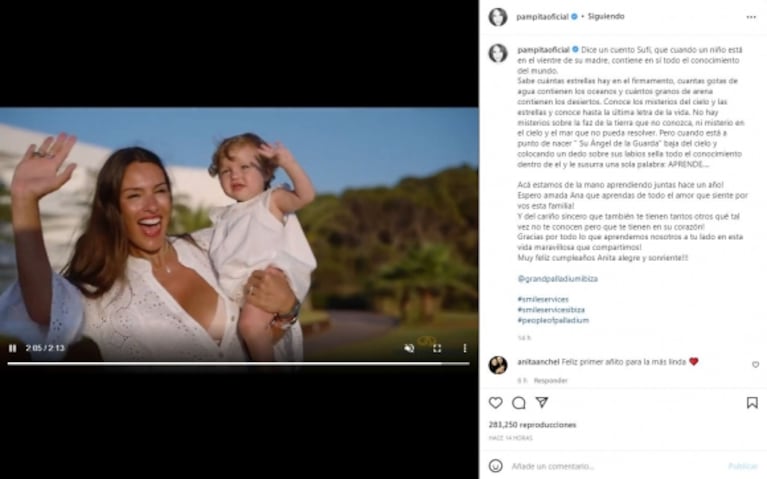Viewport: 767px width, 479px height.
Task: Like the post with heart icon
Action: [496, 403]
